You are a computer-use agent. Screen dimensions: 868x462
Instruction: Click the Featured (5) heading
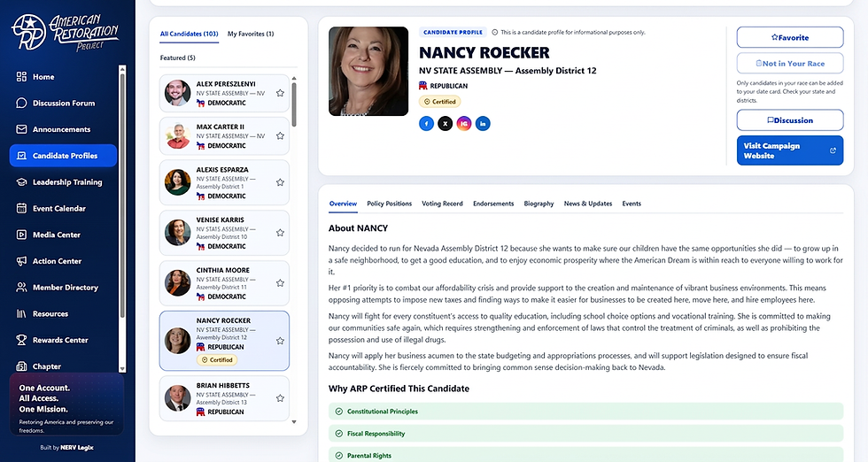tap(178, 58)
